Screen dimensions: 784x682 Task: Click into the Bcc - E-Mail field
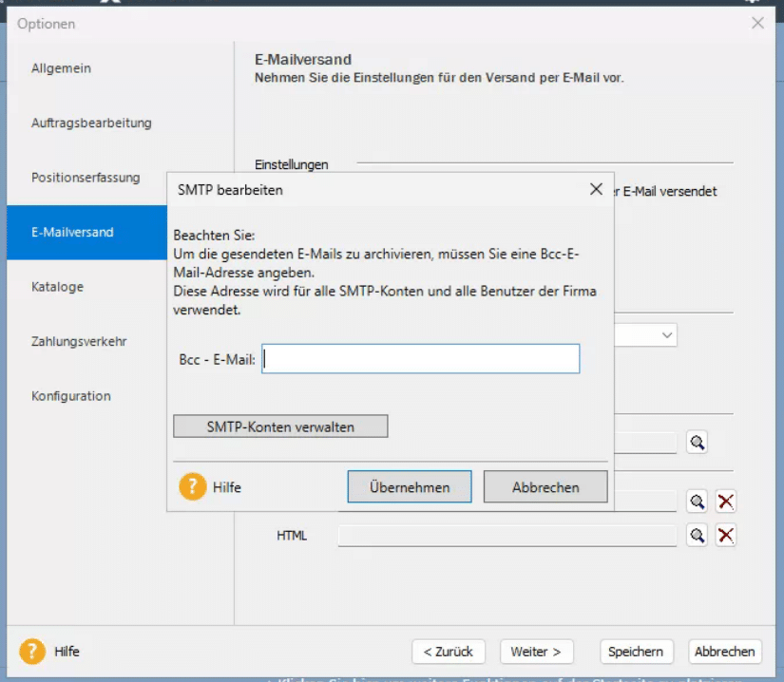pos(420,359)
